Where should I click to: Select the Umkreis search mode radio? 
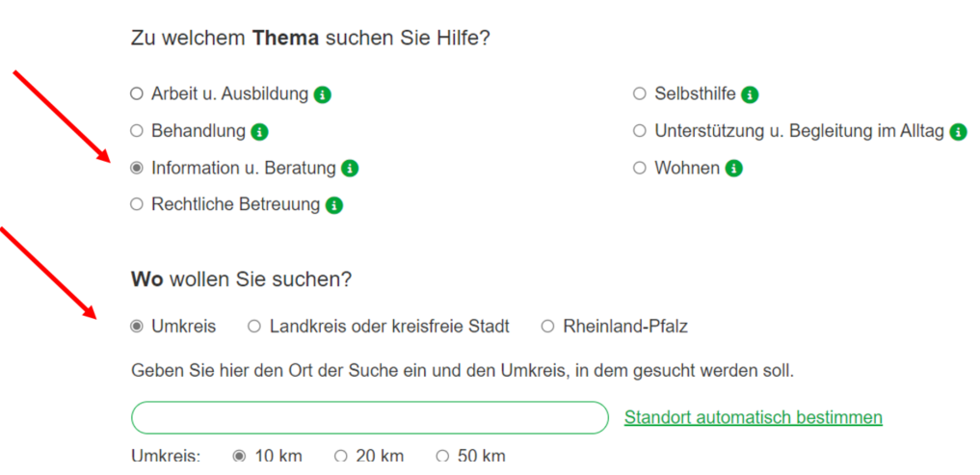[x=136, y=327]
